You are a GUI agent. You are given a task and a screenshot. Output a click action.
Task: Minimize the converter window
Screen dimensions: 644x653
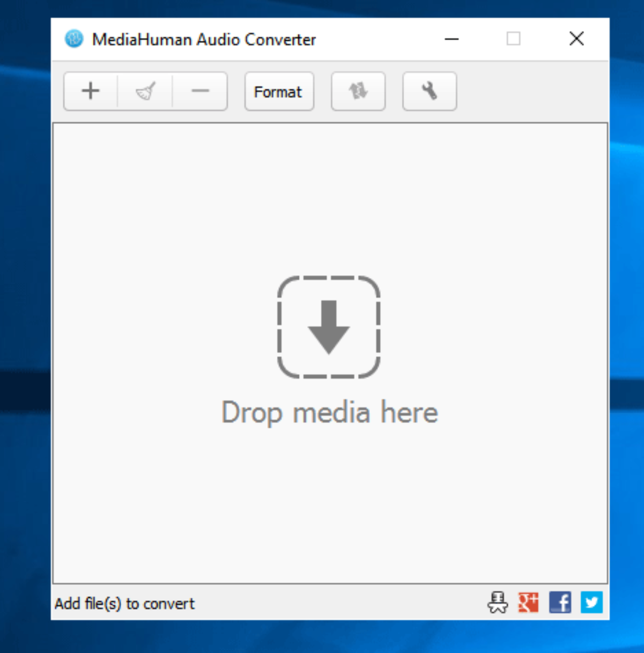click(451, 39)
